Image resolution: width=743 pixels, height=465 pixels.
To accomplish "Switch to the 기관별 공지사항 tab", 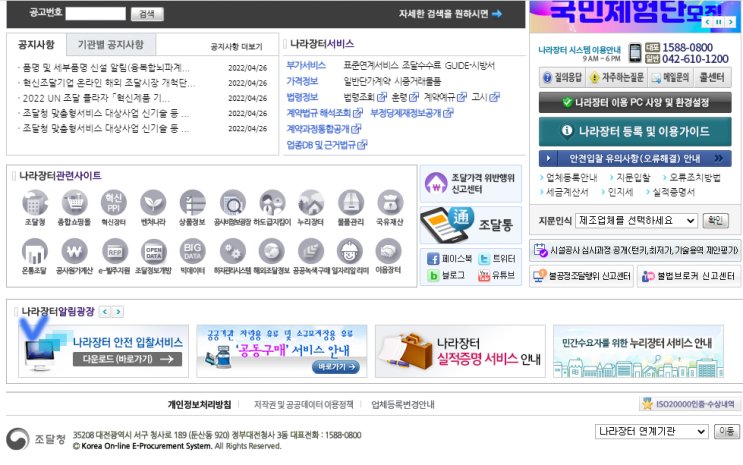I will pos(111,45).
